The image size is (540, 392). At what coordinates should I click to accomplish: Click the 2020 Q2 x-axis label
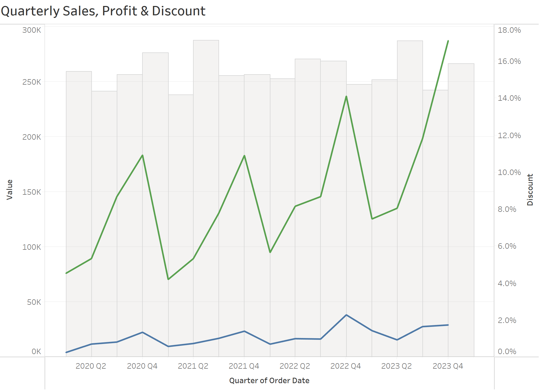91,366
